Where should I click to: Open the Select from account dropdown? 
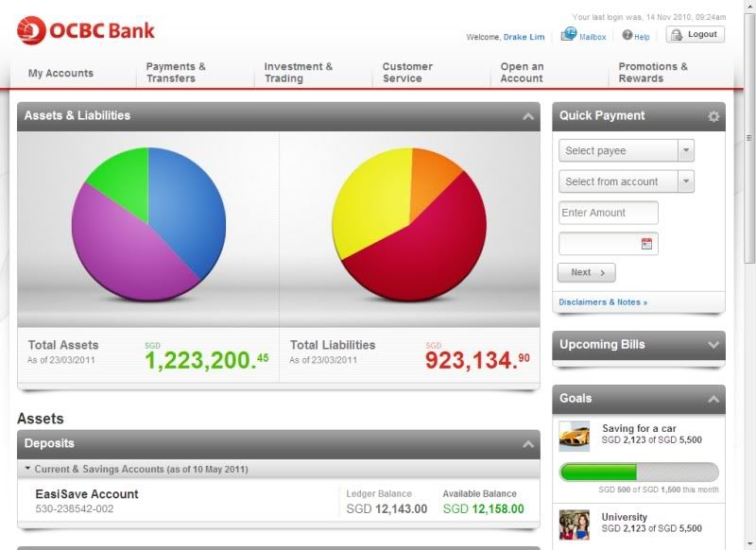pyautogui.click(x=627, y=181)
